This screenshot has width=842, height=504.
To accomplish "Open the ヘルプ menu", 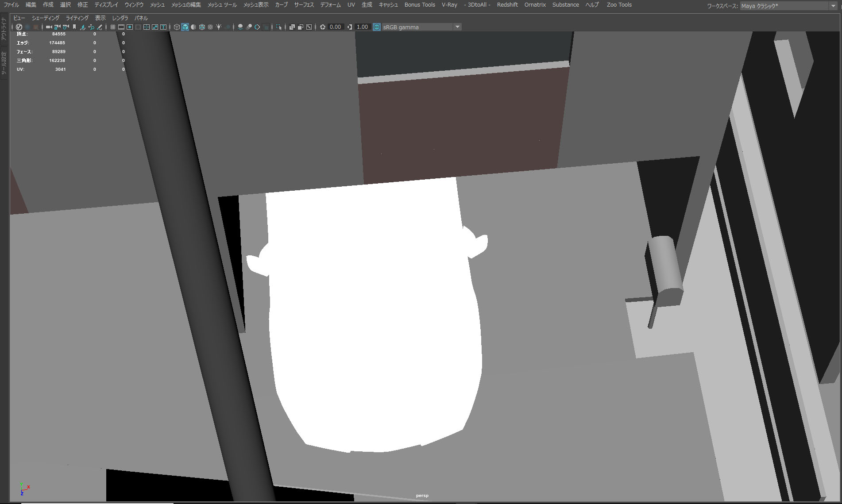I will point(592,5).
